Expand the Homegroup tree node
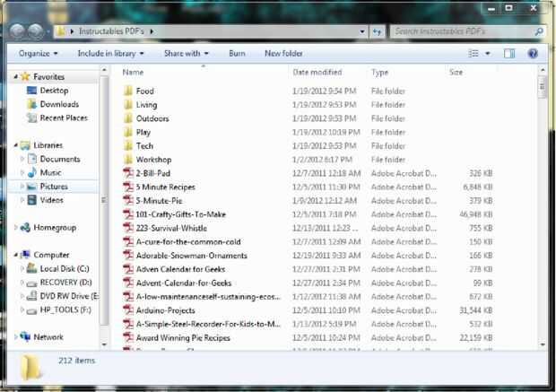 click(15, 227)
